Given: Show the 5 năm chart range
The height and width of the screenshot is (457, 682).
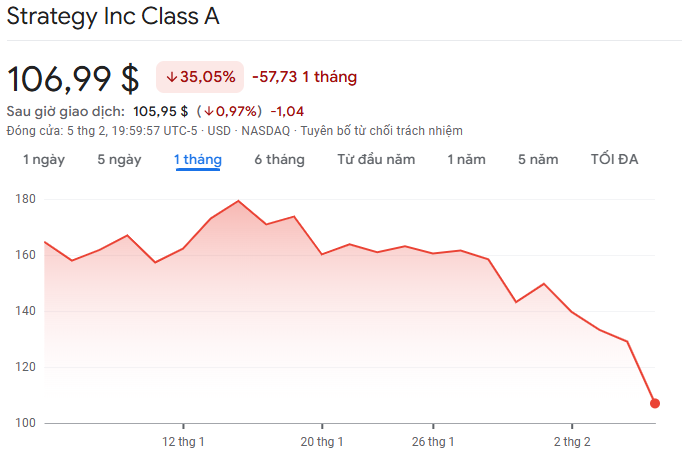Looking at the screenshot, I should pos(538,160).
